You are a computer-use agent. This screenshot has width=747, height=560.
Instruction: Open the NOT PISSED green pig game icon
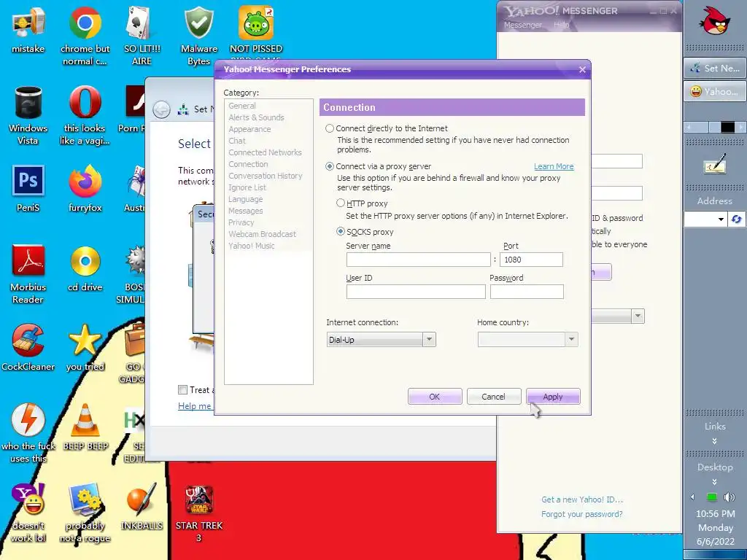pyautogui.click(x=256, y=23)
